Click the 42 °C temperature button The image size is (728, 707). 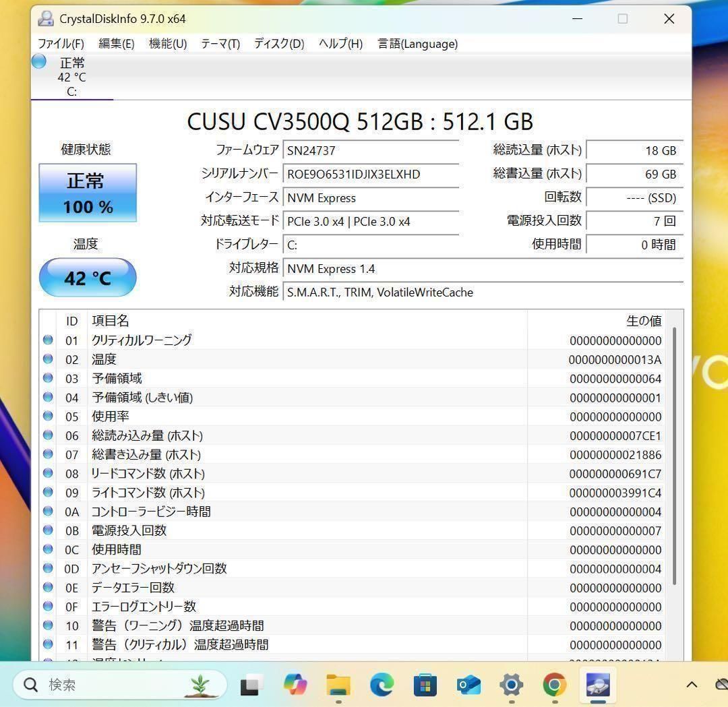click(x=88, y=278)
